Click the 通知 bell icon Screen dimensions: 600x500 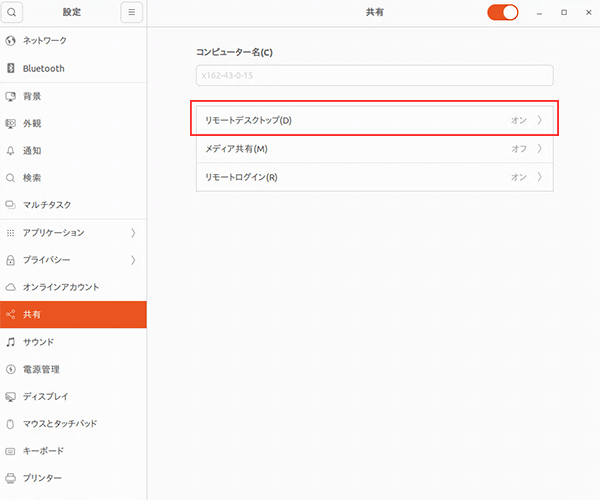11,150
